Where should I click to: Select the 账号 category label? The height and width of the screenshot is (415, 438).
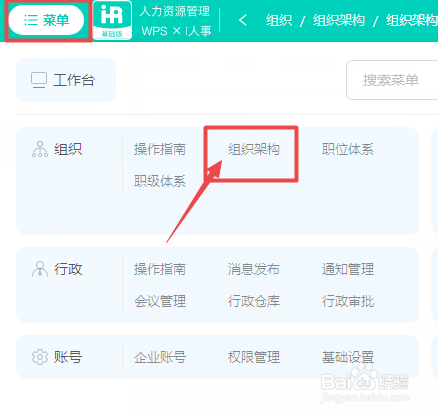click(68, 357)
